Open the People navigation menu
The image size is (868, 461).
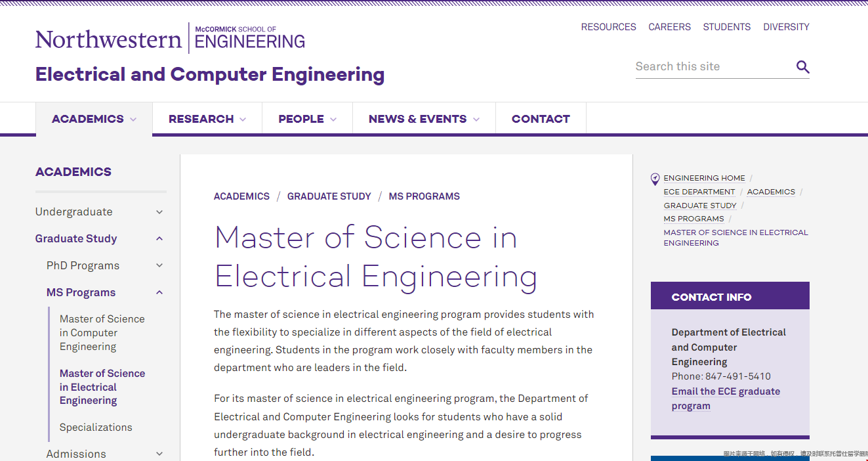coord(307,119)
